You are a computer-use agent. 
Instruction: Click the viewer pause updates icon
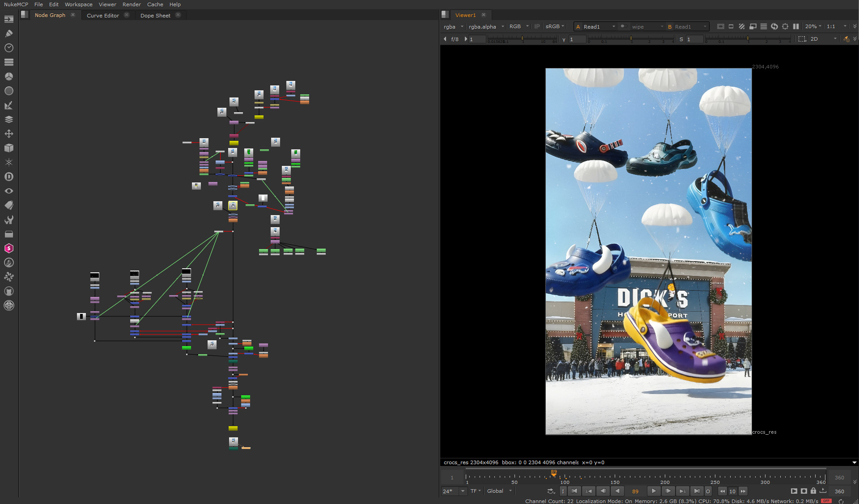click(x=796, y=26)
